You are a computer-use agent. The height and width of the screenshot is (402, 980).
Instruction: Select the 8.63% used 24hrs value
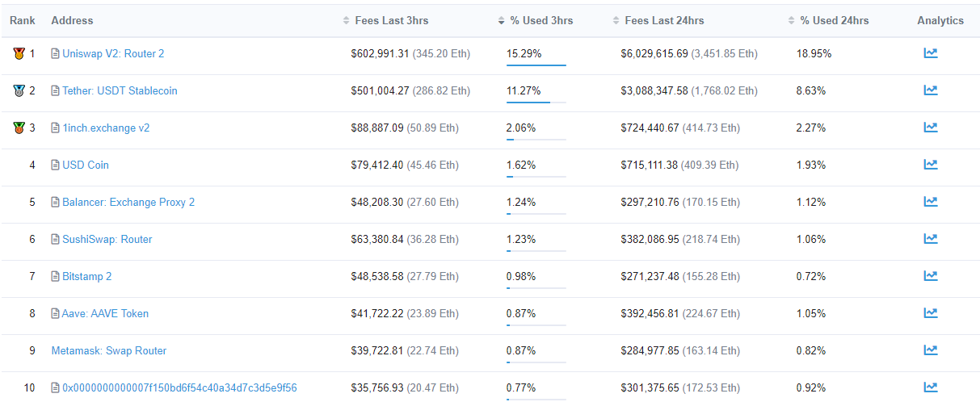coord(811,91)
